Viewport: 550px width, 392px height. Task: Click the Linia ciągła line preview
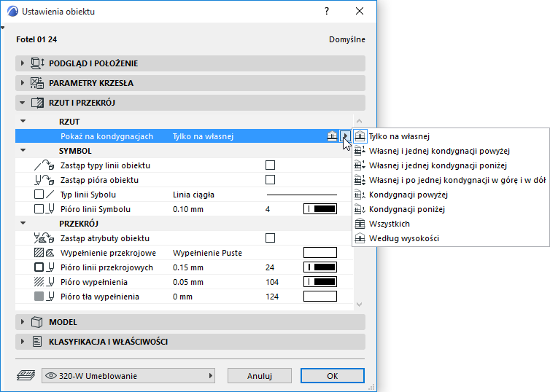click(x=302, y=195)
